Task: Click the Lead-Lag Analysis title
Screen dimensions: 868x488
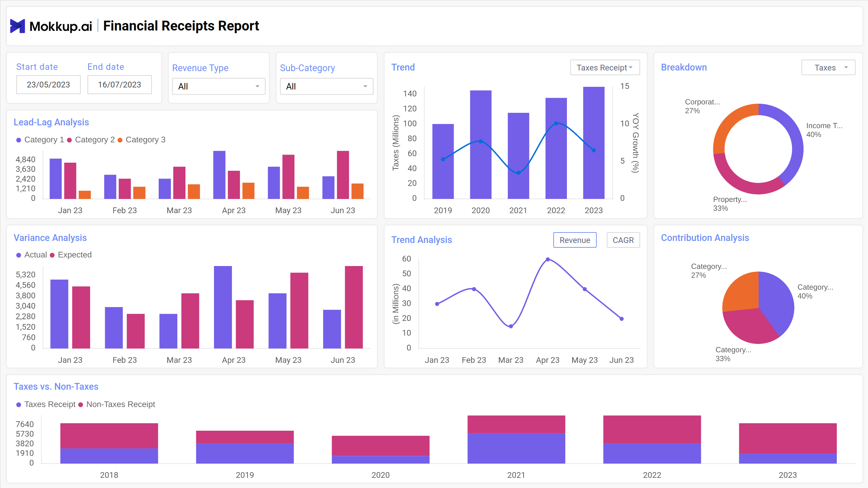Action: point(51,122)
